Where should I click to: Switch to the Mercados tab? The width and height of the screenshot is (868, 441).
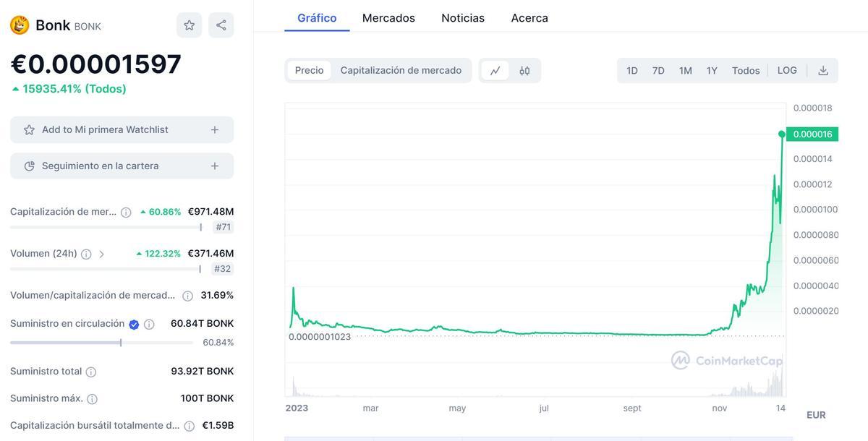pyautogui.click(x=388, y=17)
